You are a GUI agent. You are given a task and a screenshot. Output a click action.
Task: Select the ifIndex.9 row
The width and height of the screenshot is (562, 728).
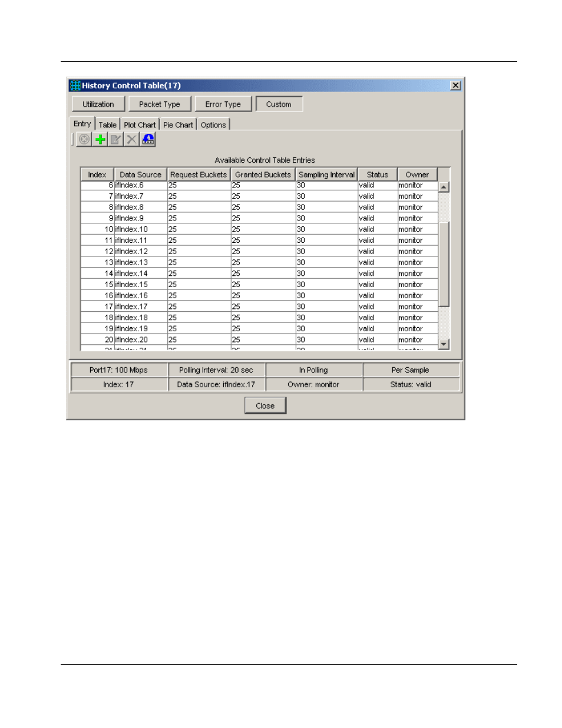[259, 218]
